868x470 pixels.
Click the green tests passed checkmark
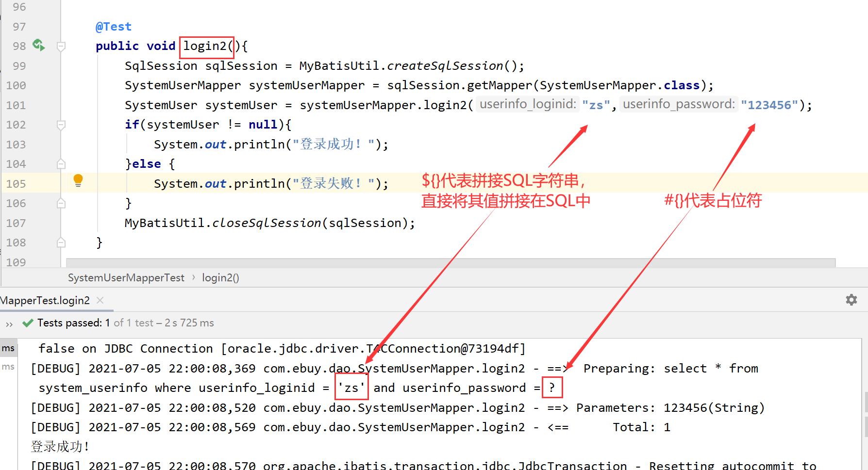click(x=28, y=323)
